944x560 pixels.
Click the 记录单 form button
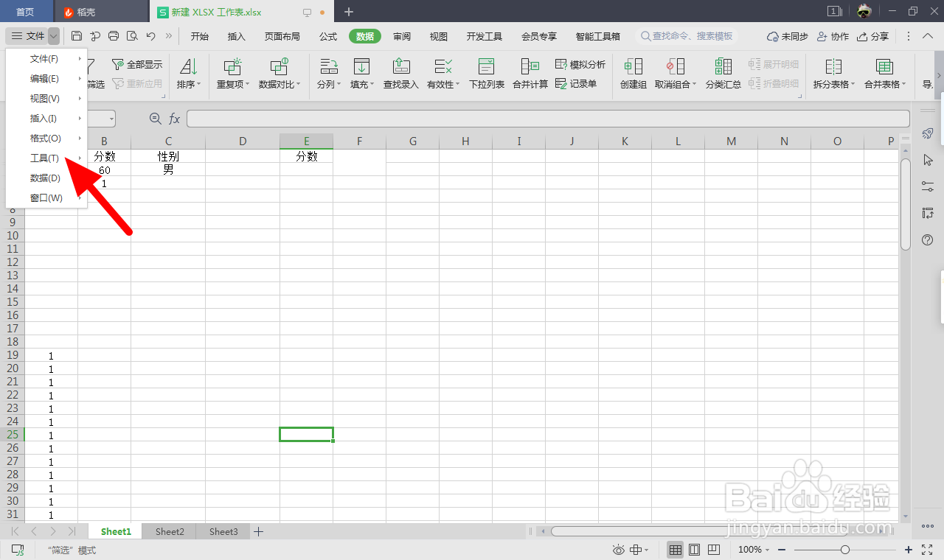click(x=576, y=84)
